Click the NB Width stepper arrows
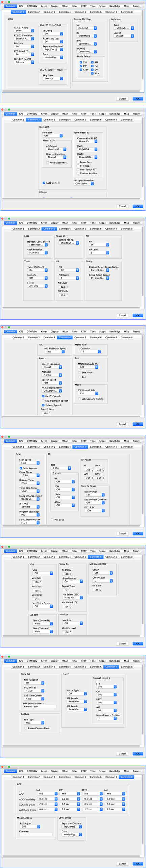This screenshot has width=146, height=868. pyautogui.click(x=67, y=295)
